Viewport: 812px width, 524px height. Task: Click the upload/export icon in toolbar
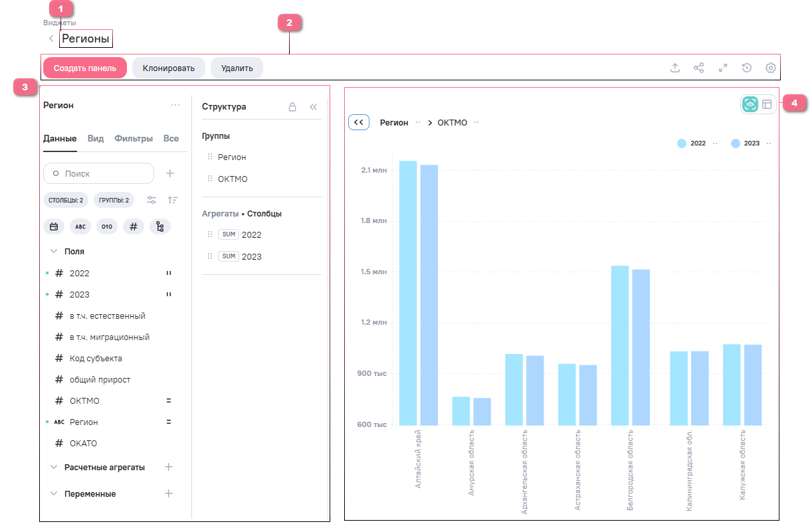point(674,68)
